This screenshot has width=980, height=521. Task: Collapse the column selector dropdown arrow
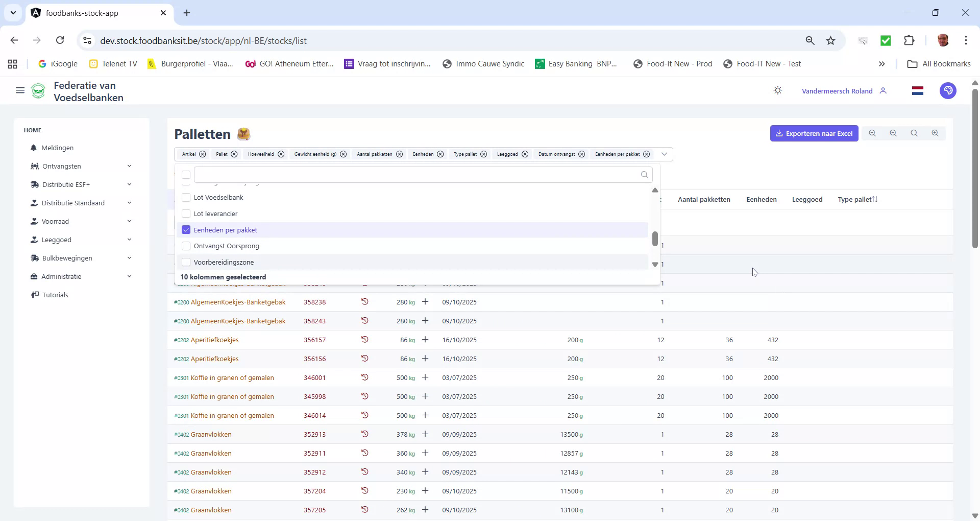[x=664, y=154]
